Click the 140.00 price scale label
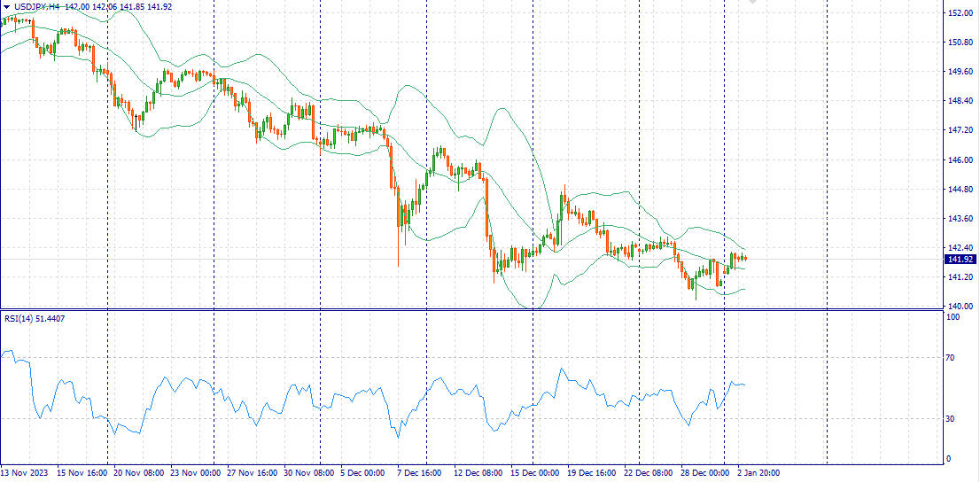 [x=960, y=307]
